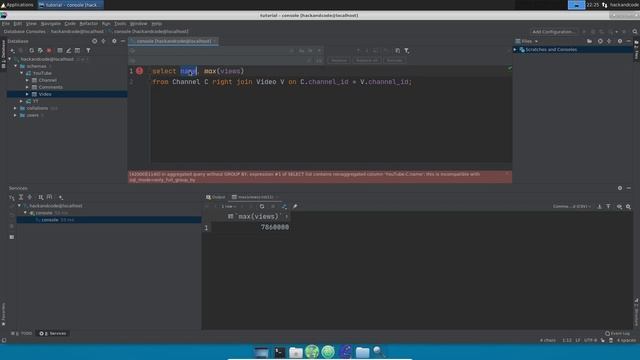Open the Window menu
Image resolution: width=640 pixels, height=360 pixels.
point(138,24)
